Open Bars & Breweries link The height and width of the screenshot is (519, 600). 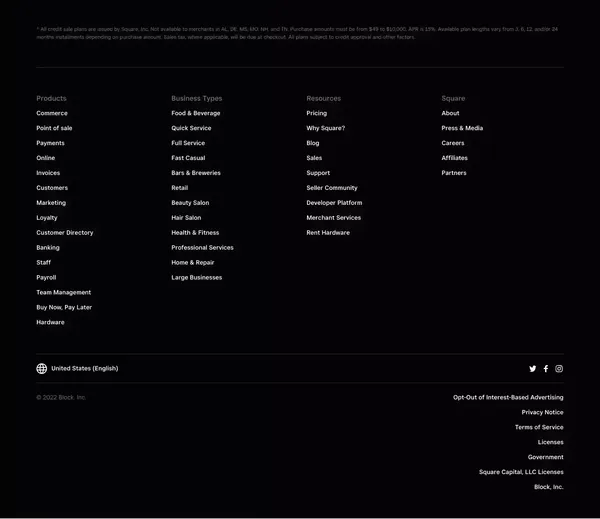click(x=196, y=173)
